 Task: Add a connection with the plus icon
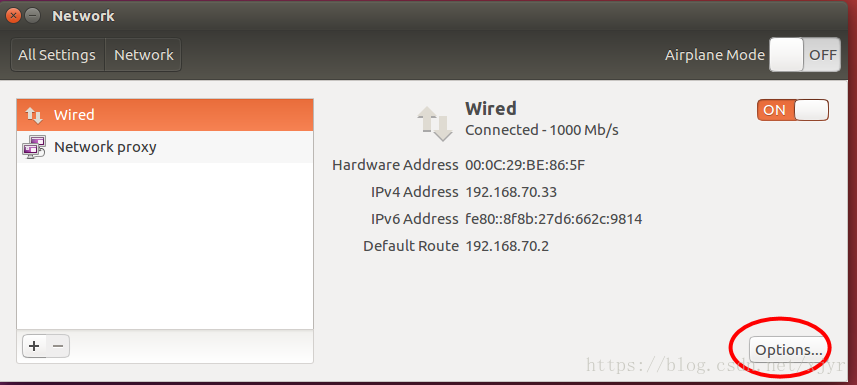[34, 346]
